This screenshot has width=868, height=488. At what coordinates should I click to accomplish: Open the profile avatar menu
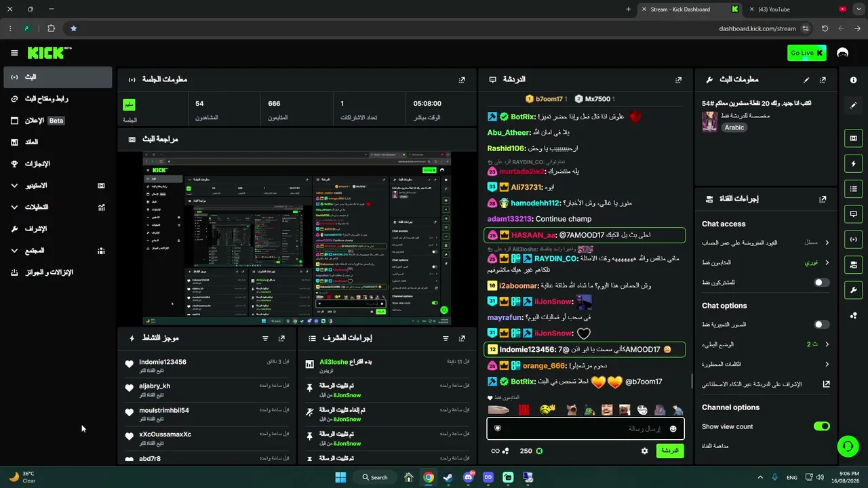click(843, 53)
